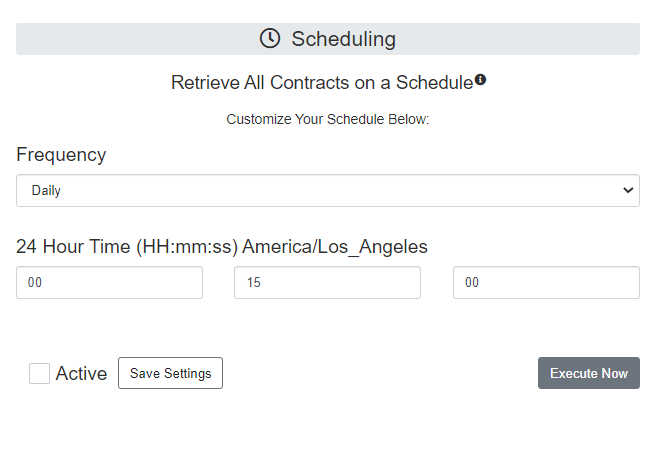The image size is (656, 470).
Task: Click the chevron arrow of Frequency select
Action: pos(628,190)
